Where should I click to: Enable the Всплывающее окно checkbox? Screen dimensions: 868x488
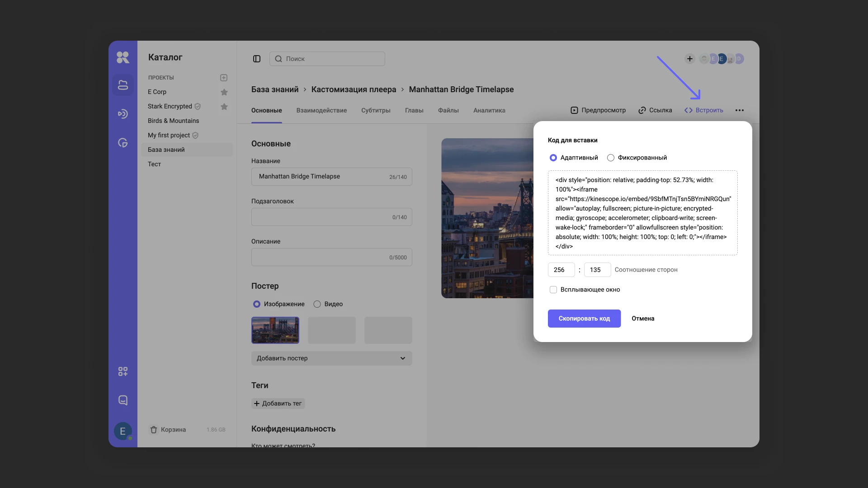pyautogui.click(x=553, y=290)
